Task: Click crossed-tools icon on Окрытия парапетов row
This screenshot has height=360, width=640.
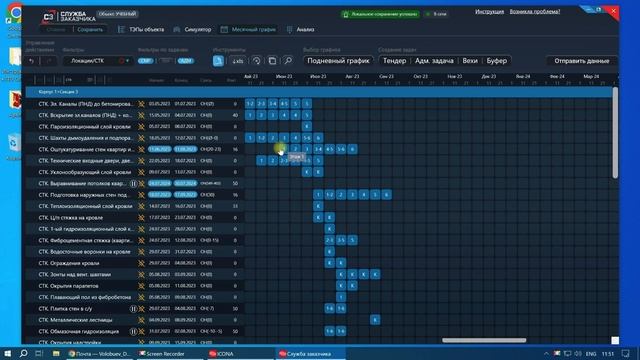Action: 141,286
